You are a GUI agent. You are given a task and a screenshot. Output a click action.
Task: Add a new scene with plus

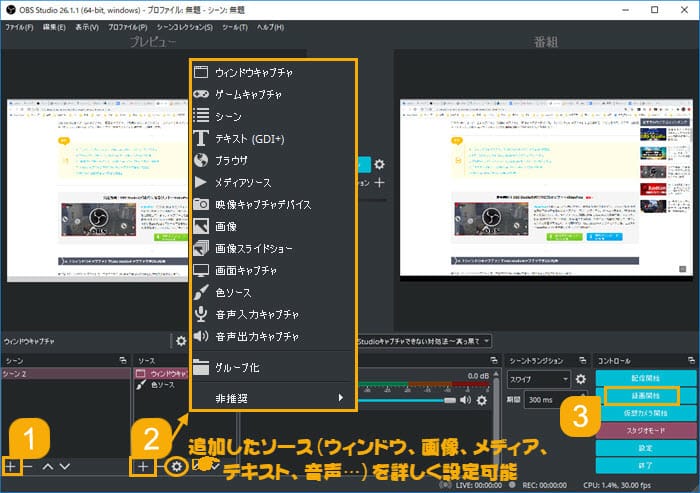click(x=11, y=467)
